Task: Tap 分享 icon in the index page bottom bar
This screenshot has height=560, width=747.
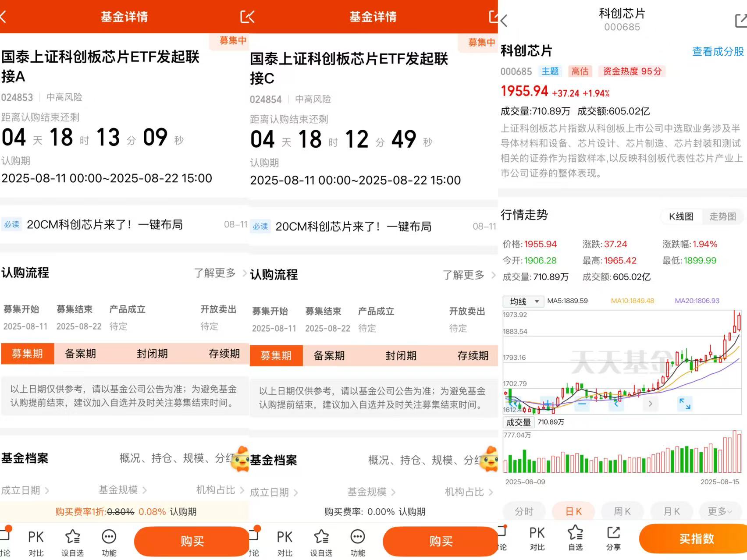Action: [x=613, y=539]
